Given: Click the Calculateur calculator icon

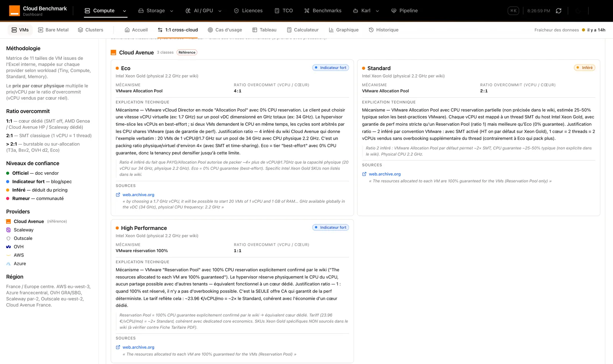Looking at the screenshot, I should [x=289, y=30].
